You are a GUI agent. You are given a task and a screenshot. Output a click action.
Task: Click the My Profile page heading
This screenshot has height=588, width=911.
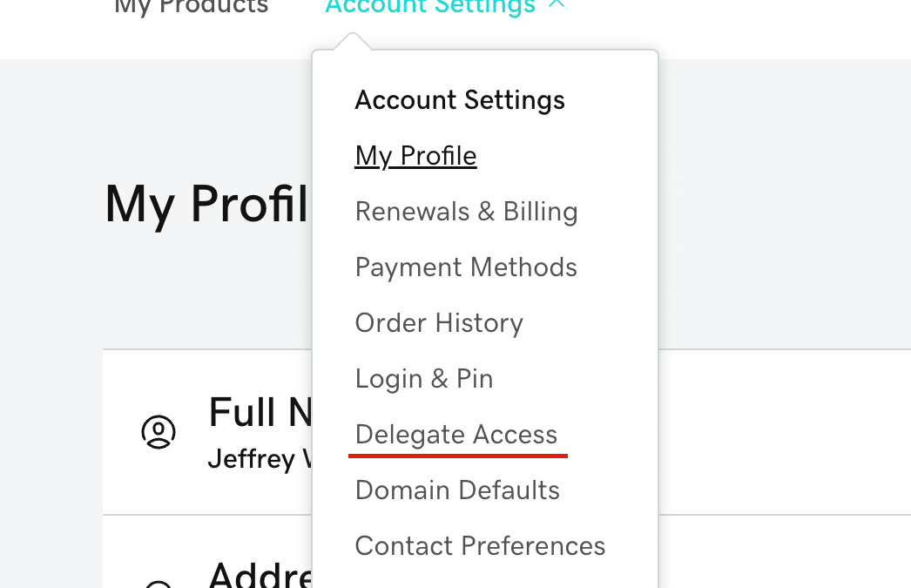point(206,203)
